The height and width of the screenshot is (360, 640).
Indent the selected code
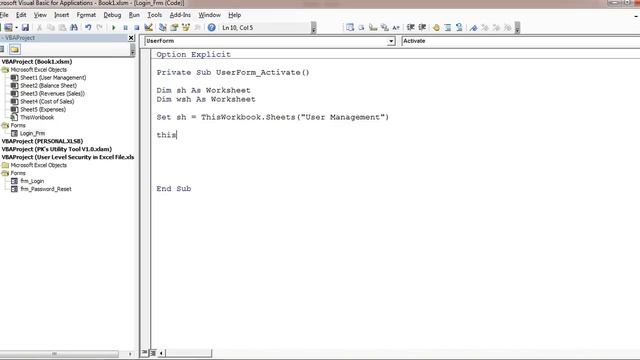coord(410,28)
